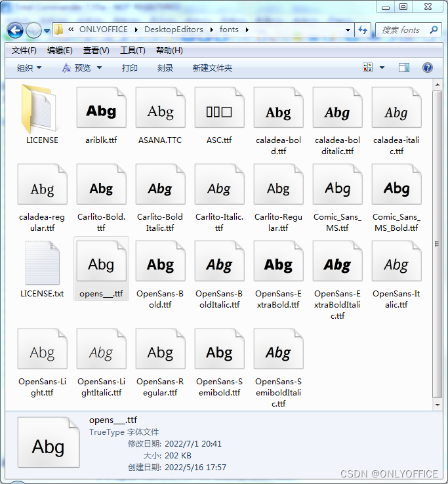The height and width of the screenshot is (484, 448).
Task: Open the 组织 dropdown menu
Action: [x=30, y=68]
